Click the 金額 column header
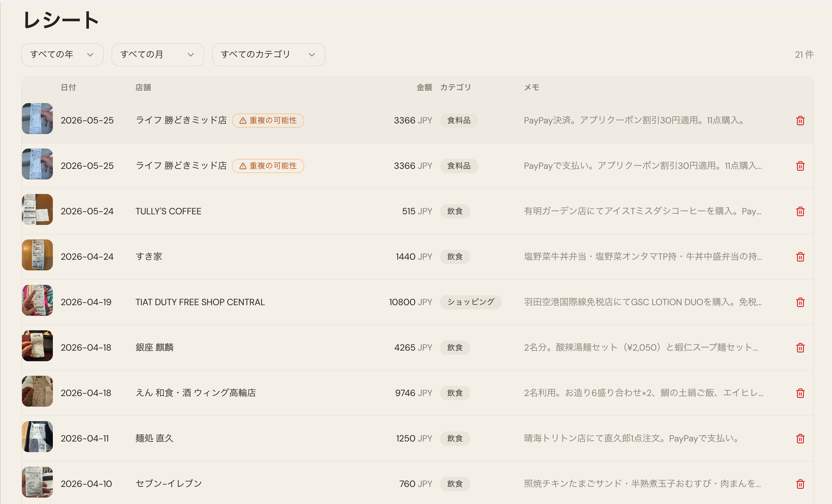This screenshot has height=504, width=832. coord(424,87)
